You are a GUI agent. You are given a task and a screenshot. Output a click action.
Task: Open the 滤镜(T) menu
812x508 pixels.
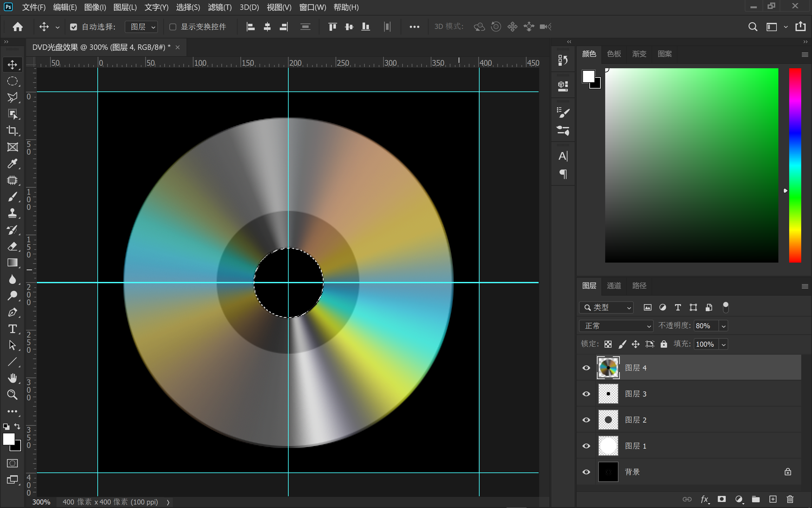pos(219,7)
